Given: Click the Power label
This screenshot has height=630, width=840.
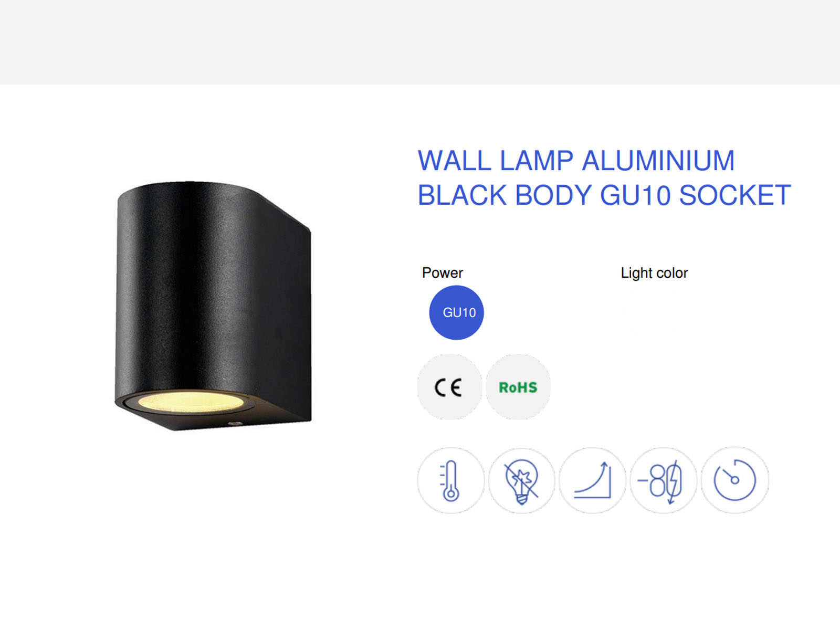Looking at the screenshot, I should click(x=443, y=273).
